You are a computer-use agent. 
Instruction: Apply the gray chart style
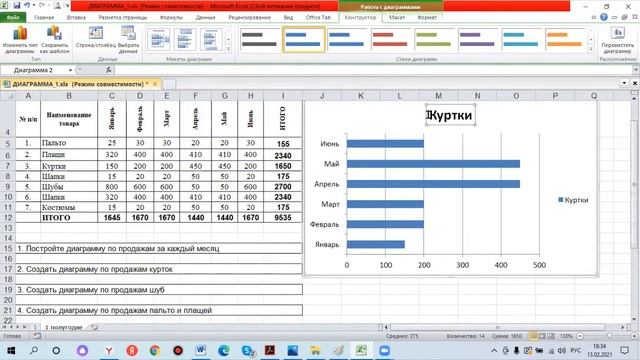click(259, 40)
